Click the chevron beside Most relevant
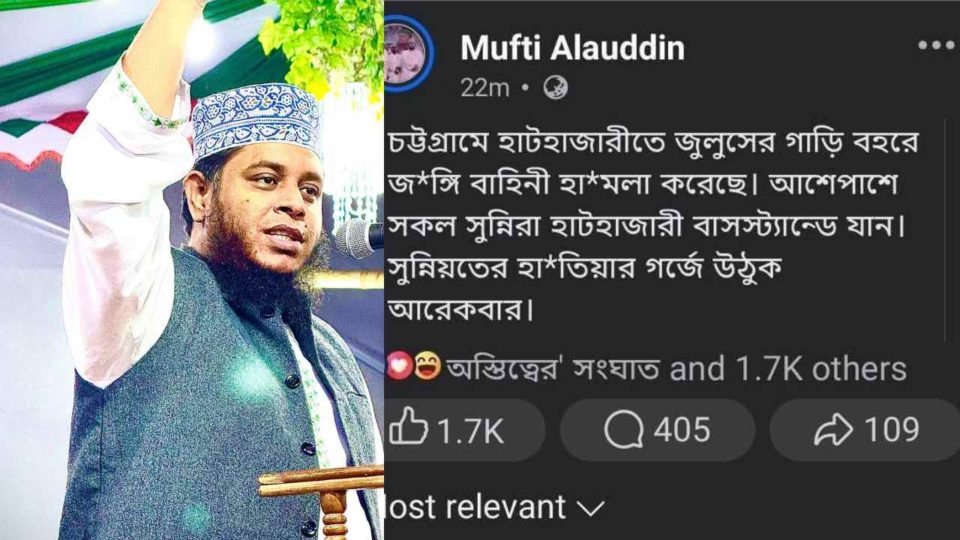The width and height of the screenshot is (960, 540). [591, 508]
